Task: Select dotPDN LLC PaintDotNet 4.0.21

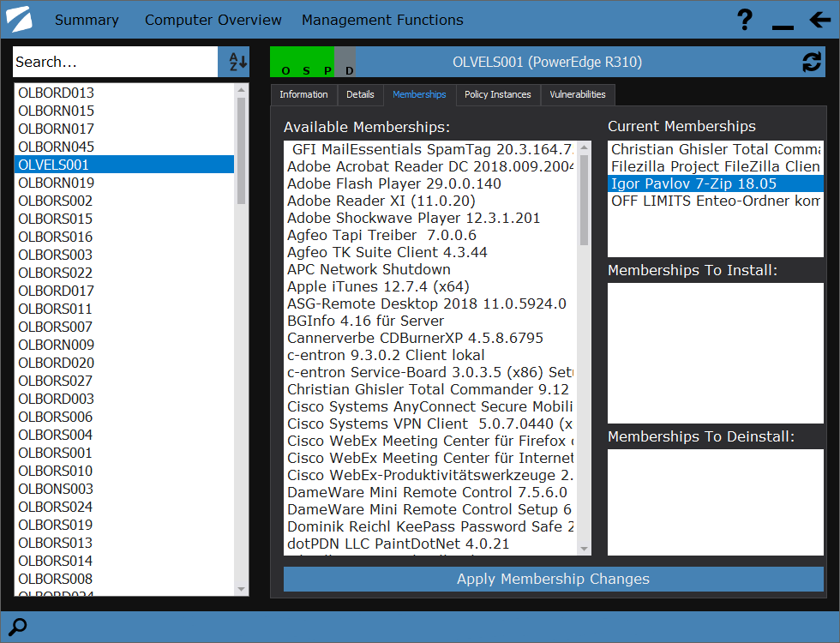Action: coord(430,544)
